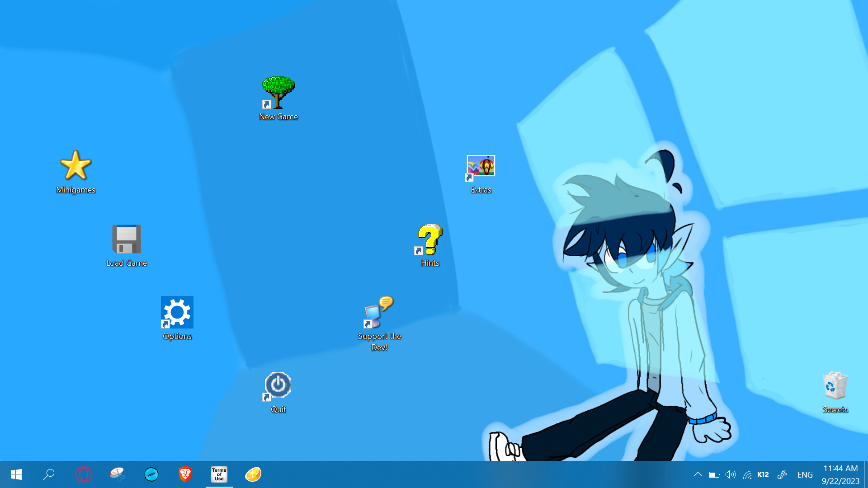Open the Secrets recycle bin icon

pos(835,385)
